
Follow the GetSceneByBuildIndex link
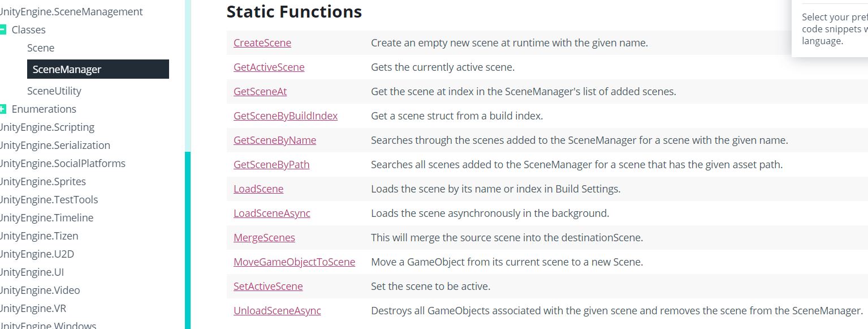click(286, 116)
